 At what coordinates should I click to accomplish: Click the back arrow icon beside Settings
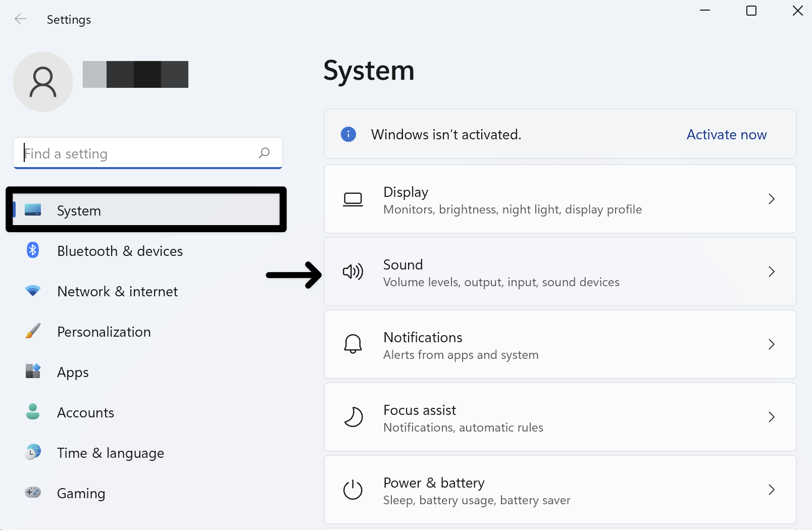click(21, 19)
